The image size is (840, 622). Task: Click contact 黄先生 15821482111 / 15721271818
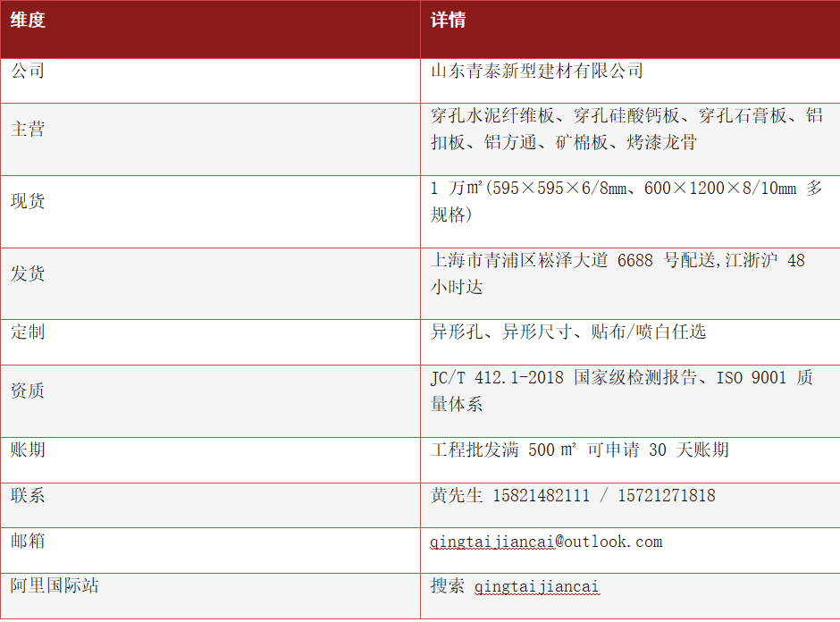573,495
